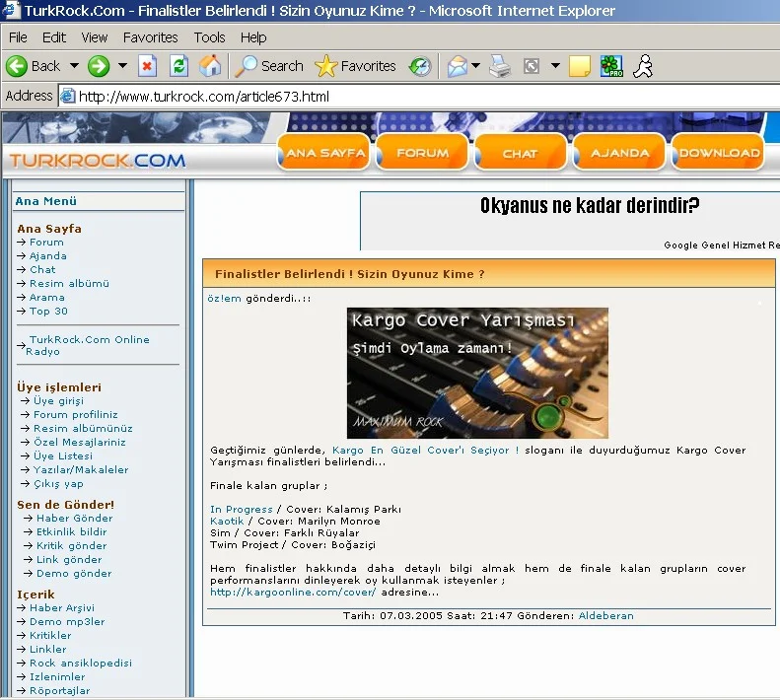Click the Kargo Cover Yarışması banner image
This screenshot has height=700, width=780.
point(477,373)
